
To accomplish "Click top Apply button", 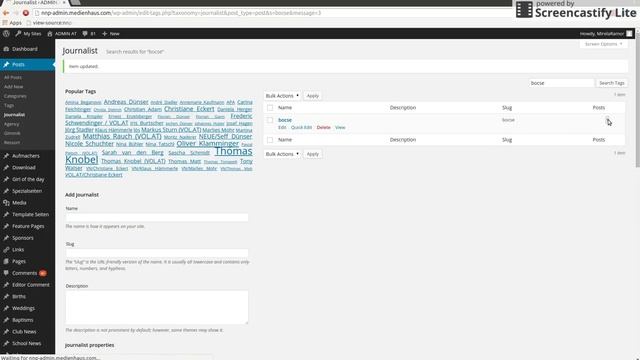I will [312, 96].
